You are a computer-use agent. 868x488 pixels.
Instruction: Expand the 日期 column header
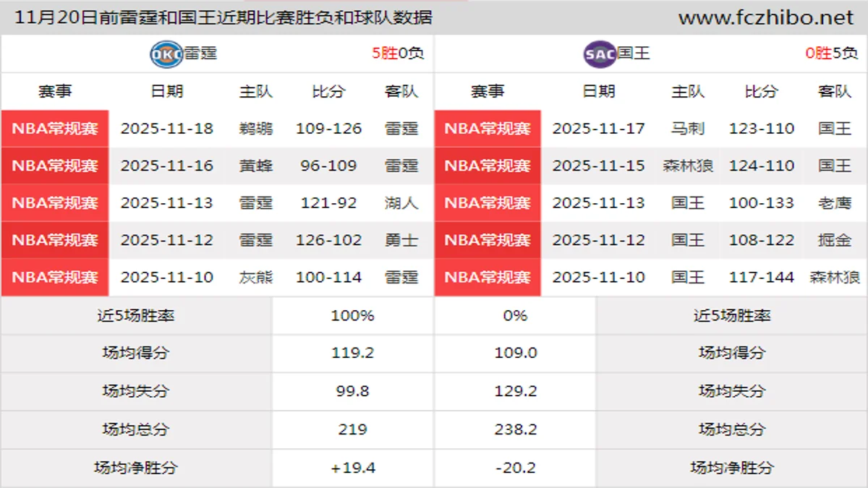(168, 91)
